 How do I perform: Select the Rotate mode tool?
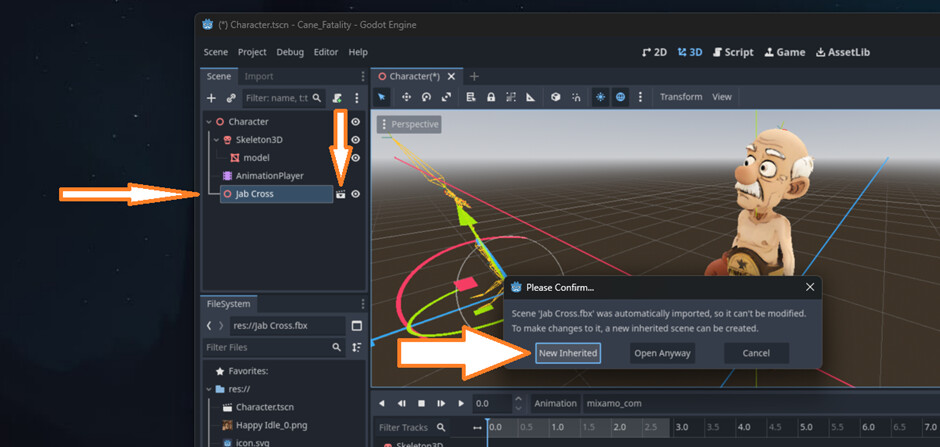pos(426,97)
